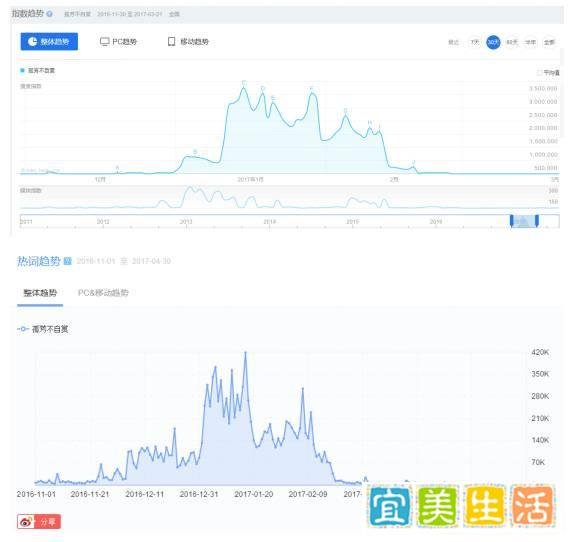
Task: Select the 半年 time range
Action: point(530,42)
